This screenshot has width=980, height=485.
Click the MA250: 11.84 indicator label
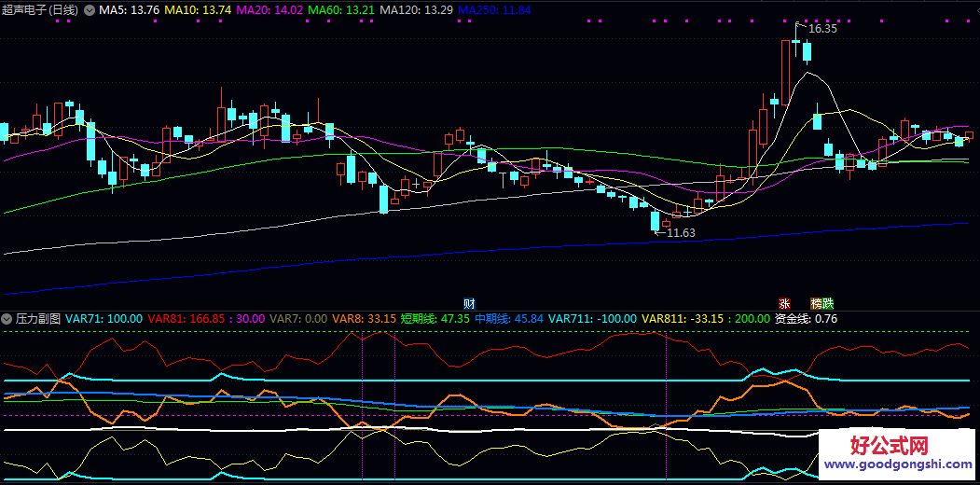click(495, 10)
